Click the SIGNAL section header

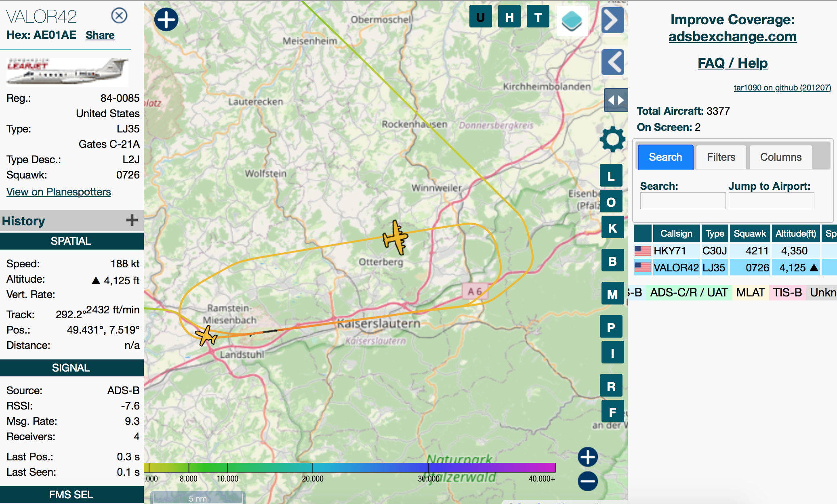pos(72,367)
